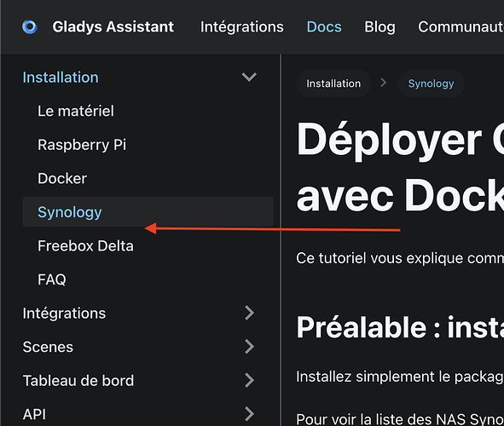Screen dimensions: 504x426
Task: Select the Synology sidebar entry
Action: (x=148, y=212)
